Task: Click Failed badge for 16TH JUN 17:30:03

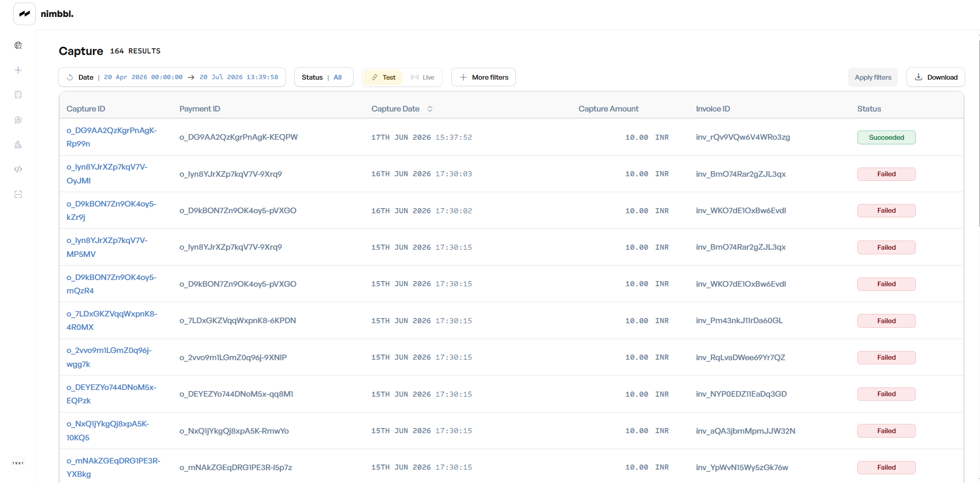Action: tap(886, 174)
